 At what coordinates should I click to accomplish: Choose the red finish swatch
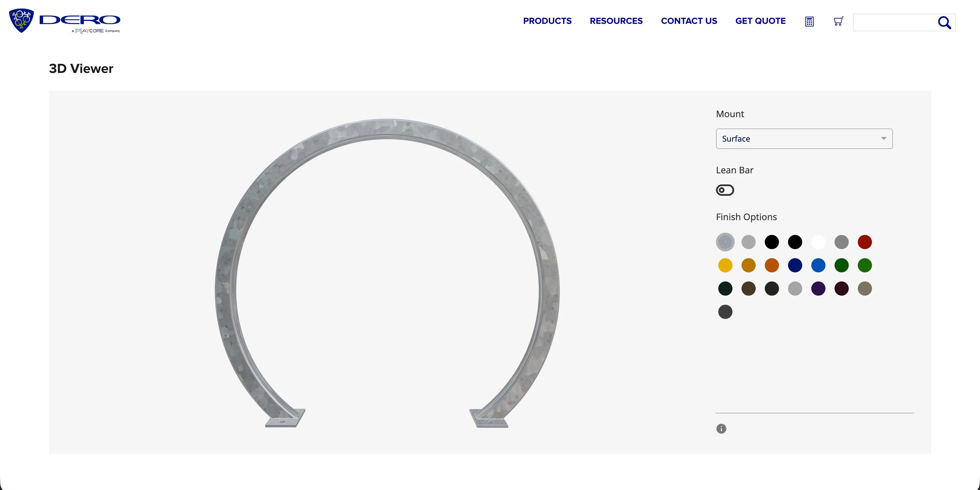tap(864, 242)
